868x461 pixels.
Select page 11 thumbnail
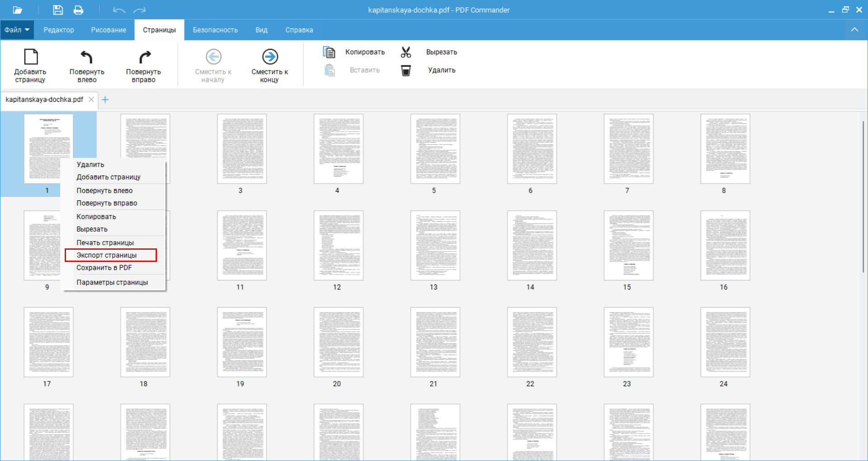point(242,246)
